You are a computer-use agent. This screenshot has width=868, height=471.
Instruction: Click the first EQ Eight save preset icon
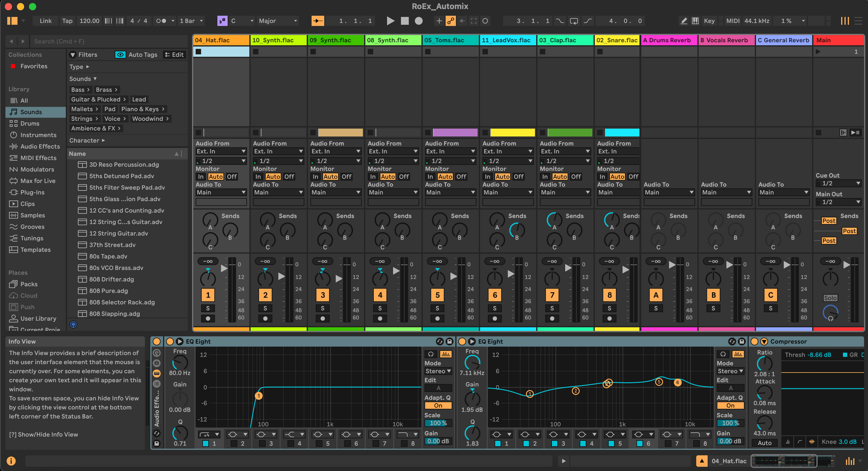(x=449, y=341)
